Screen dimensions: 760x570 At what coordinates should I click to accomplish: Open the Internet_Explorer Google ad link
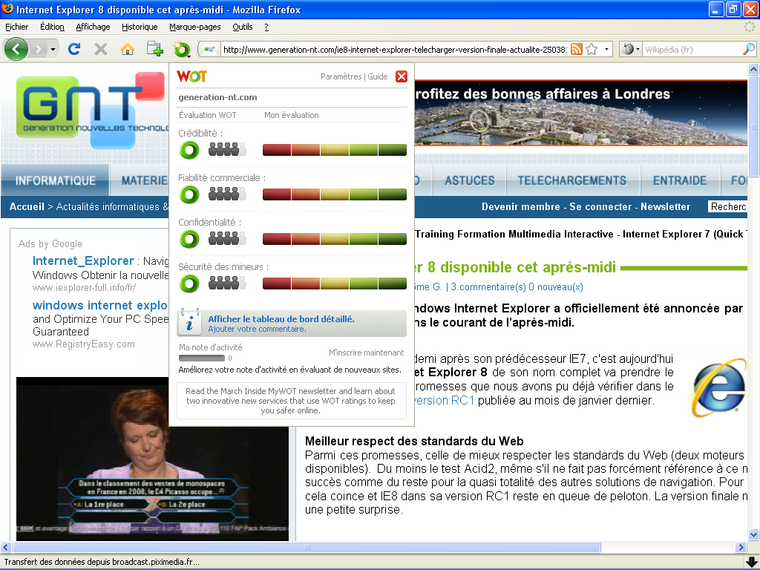[83, 261]
